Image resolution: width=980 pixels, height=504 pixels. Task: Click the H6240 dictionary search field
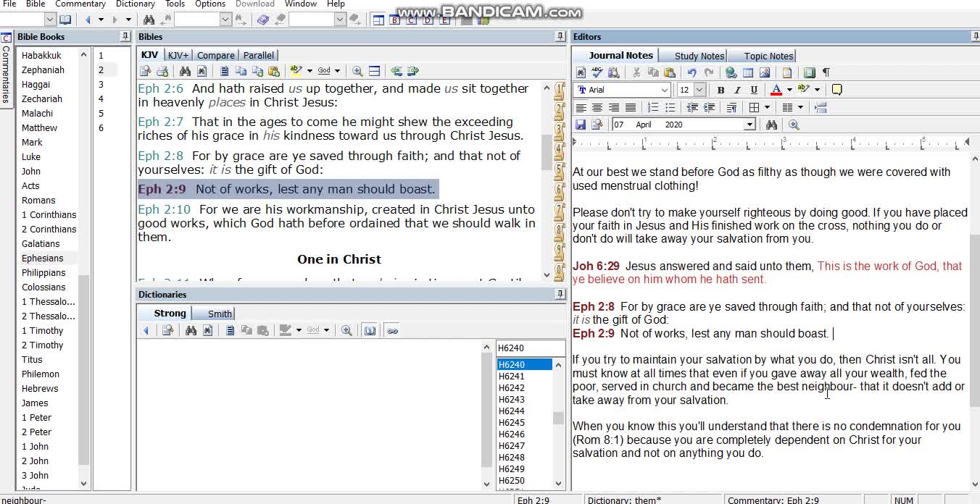(531, 348)
